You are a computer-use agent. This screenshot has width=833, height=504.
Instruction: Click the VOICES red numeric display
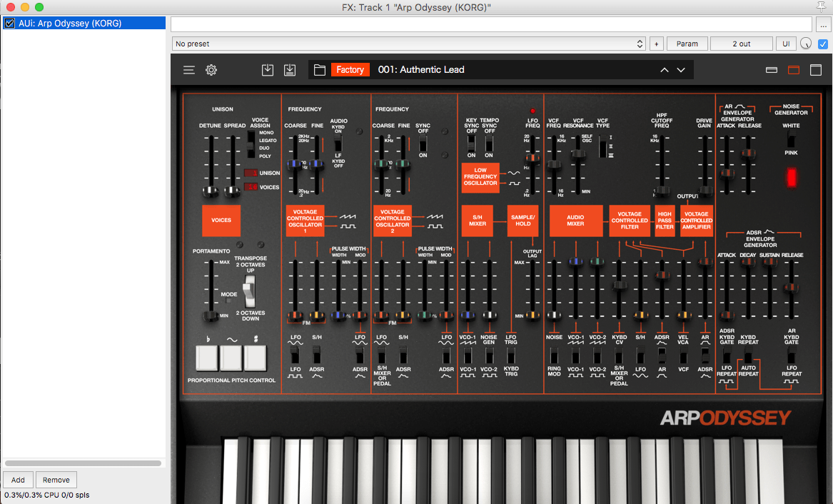pyautogui.click(x=251, y=186)
